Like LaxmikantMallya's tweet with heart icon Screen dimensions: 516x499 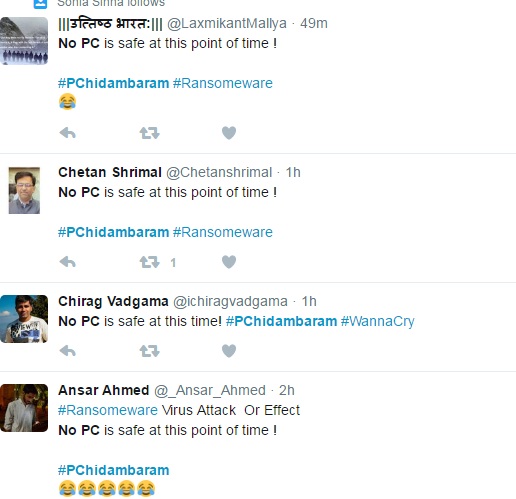(x=229, y=133)
